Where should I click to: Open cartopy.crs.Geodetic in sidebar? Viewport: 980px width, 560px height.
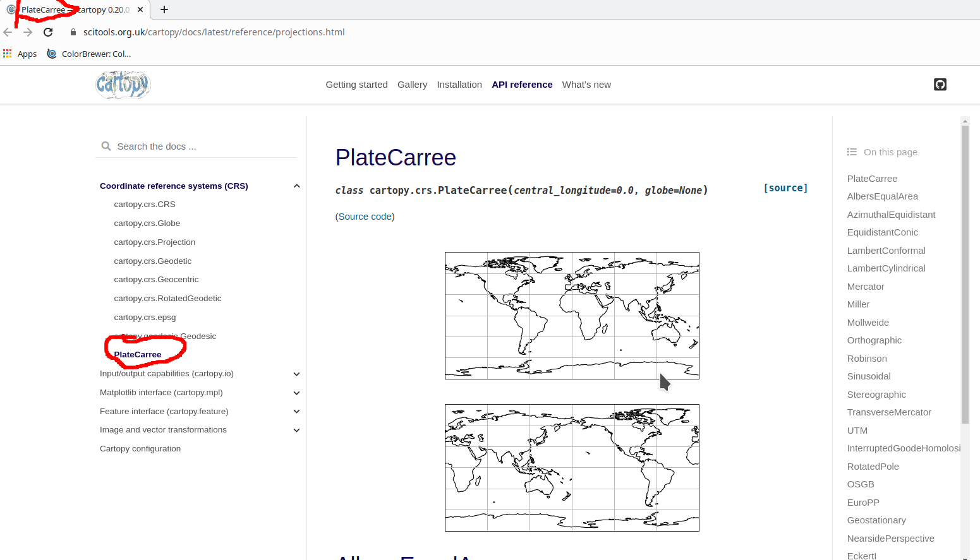(153, 261)
